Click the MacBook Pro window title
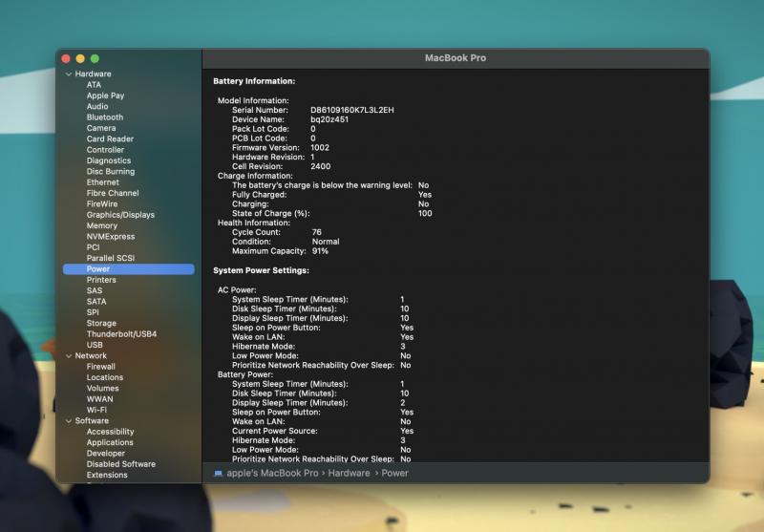The height and width of the screenshot is (532, 764). coord(456,58)
